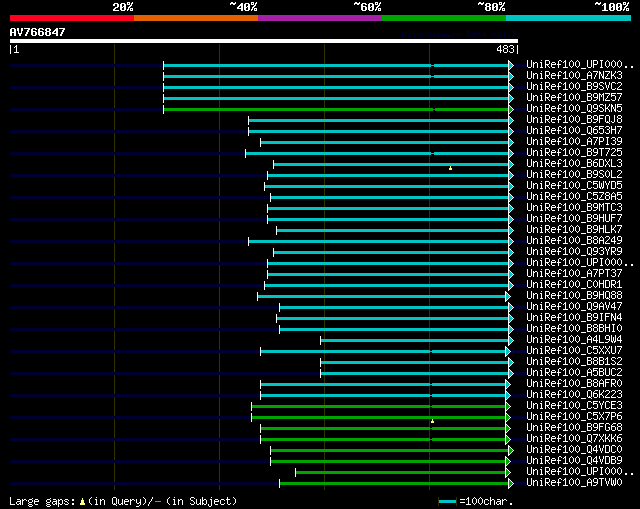
Task: Select the UniRef100_A7PT37 label
Action: pos(574,273)
